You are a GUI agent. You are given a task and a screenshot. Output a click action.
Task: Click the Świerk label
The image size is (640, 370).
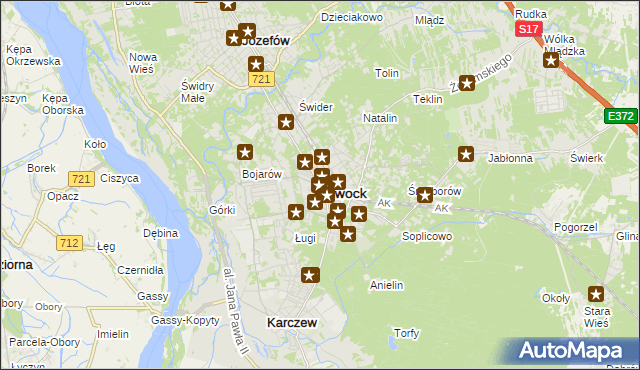click(x=587, y=158)
